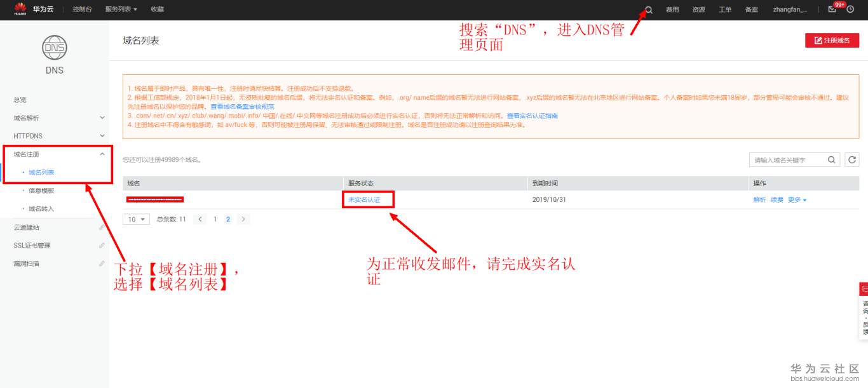The height and width of the screenshot is (388, 868).
Task: Open 收藏 in the top bar
Action: coord(157,10)
